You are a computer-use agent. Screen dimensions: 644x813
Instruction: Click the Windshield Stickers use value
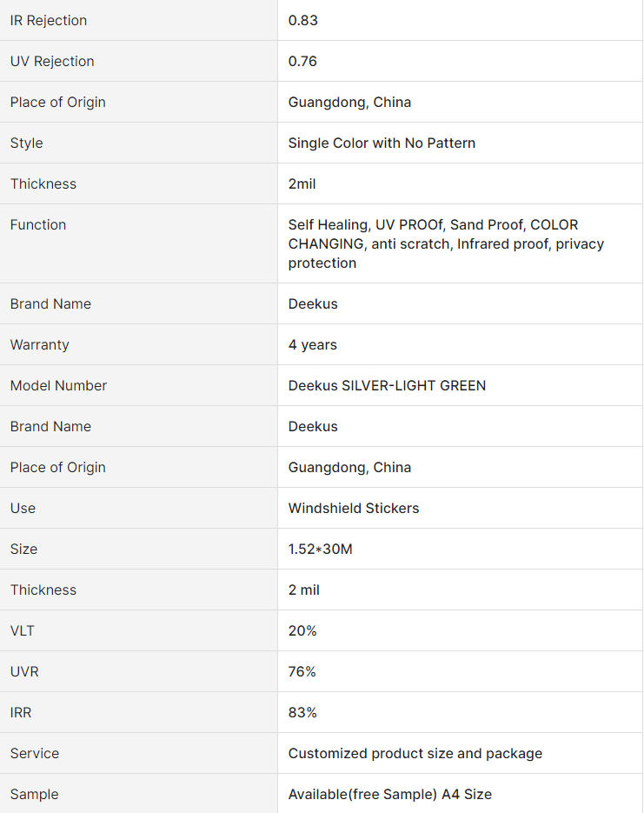(354, 508)
